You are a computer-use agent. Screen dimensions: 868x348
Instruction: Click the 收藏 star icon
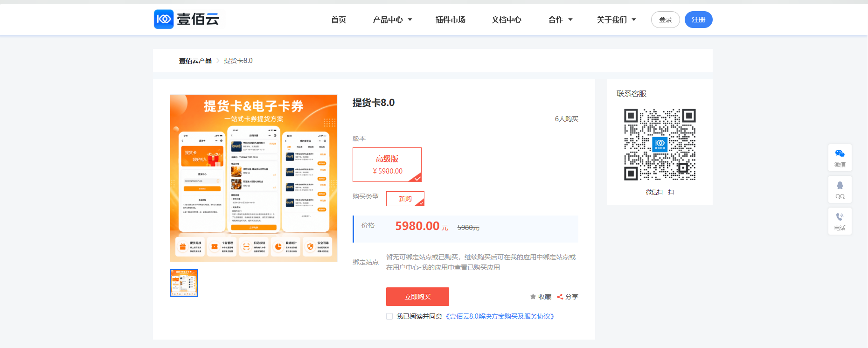pyautogui.click(x=533, y=297)
